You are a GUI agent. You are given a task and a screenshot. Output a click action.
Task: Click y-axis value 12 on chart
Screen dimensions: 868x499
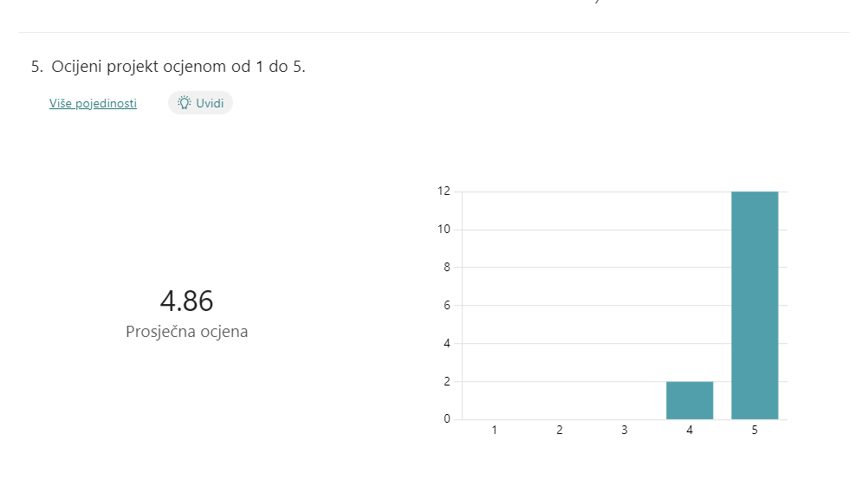point(444,191)
